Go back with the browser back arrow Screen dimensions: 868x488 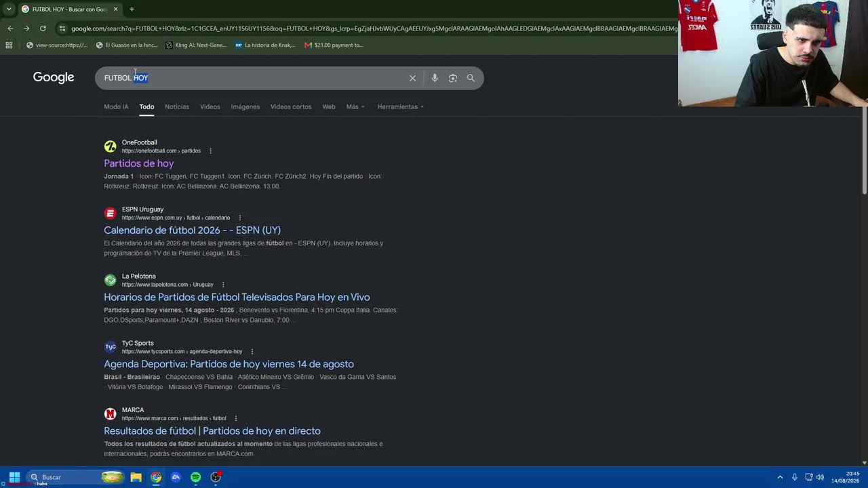(10, 28)
